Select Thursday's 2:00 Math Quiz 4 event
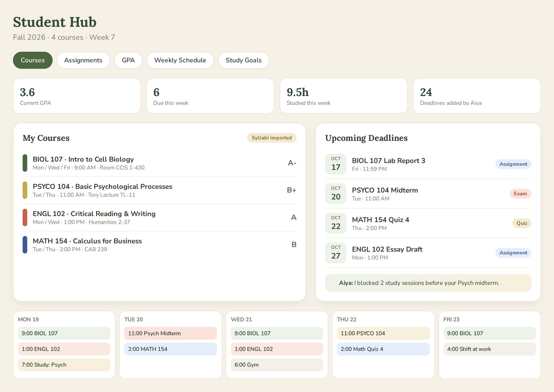 point(383,349)
